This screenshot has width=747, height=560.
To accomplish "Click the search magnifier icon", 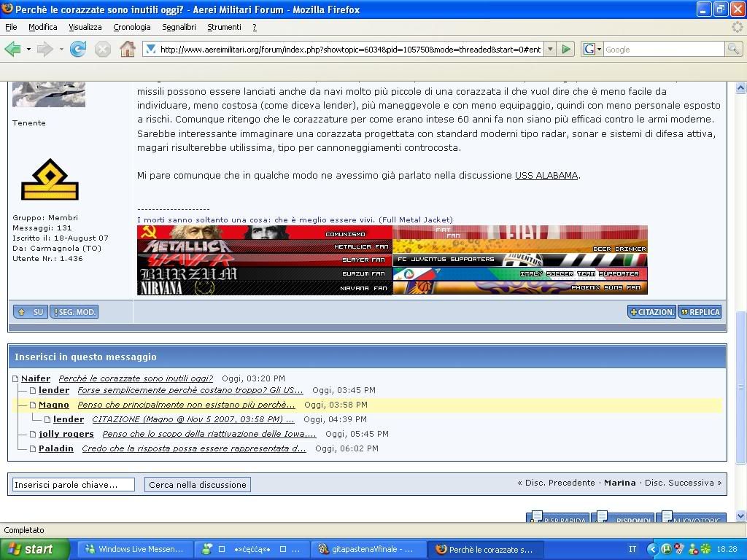I will point(733,50).
